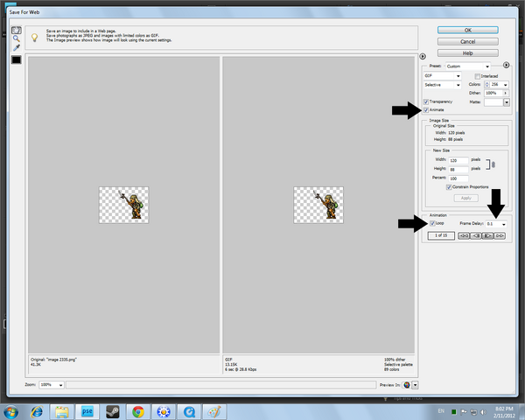Go to previous animation frame
The width and height of the screenshot is (525, 420).
(x=476, y=235)
